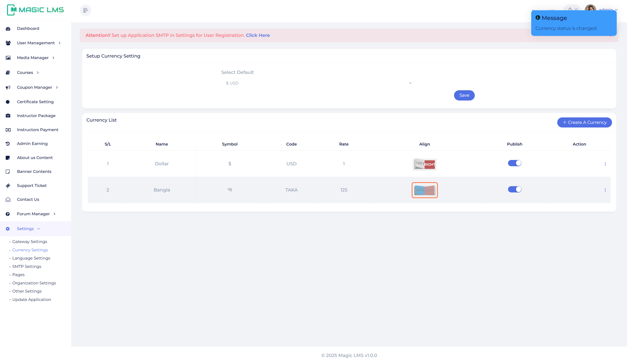
Task: Expand the Coupon Manager submenu chevron
Action: coord(57,87)
